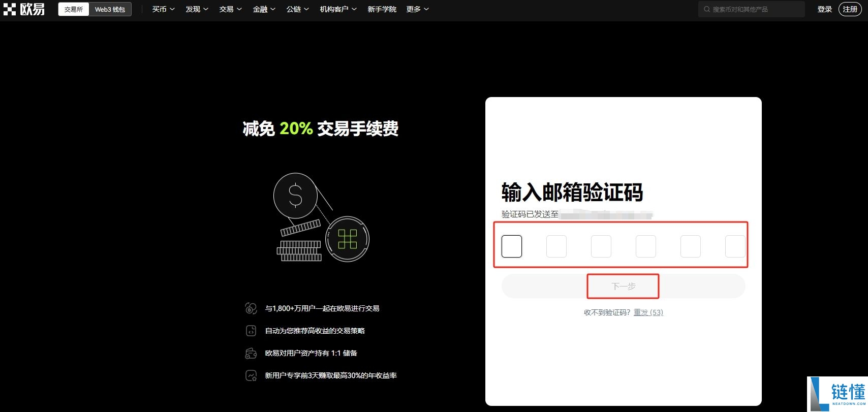Expand the 金融 menu

click(264, 9)
